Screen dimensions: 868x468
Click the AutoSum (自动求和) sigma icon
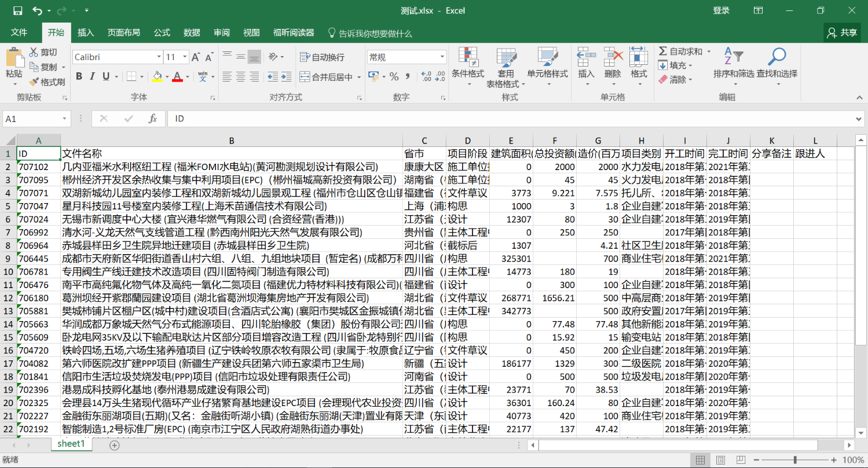point(663,51)
